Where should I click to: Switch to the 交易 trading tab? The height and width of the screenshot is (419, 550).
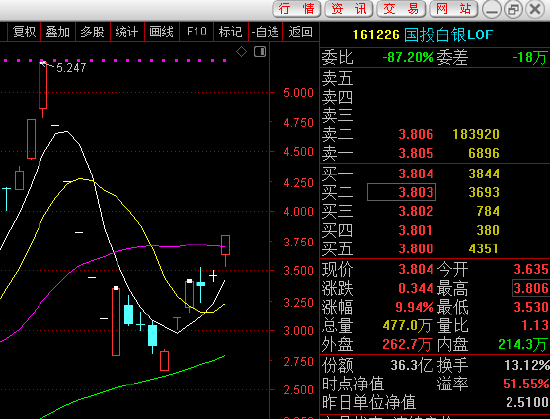pyautogui.click(x=401, y=9)
